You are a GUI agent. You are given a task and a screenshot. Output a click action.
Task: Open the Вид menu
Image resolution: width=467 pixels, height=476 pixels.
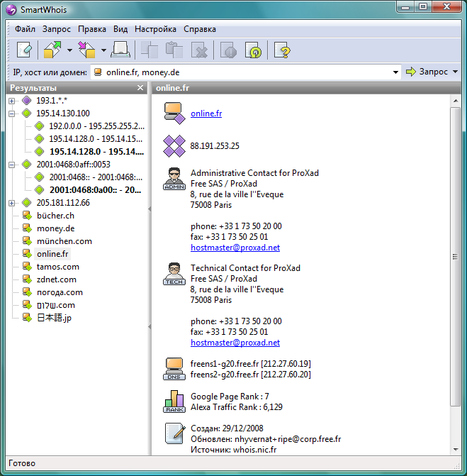tap(120, 29)
